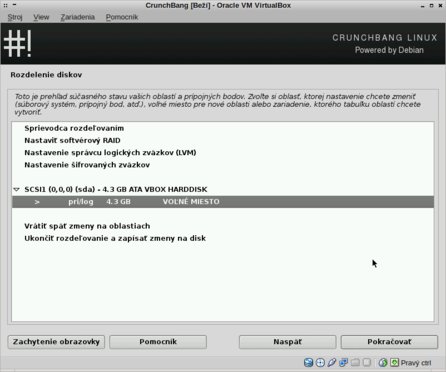Select Sprievodca rozdeľovaním entry
Image resolution: width=446 pixels, height=372 pixels.
point(74,128)
